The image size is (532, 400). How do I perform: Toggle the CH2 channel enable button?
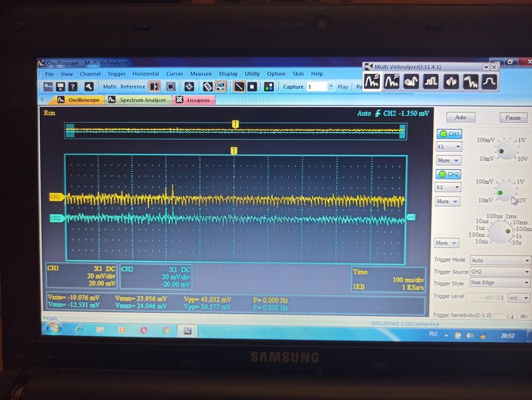[x=448, y=174]
